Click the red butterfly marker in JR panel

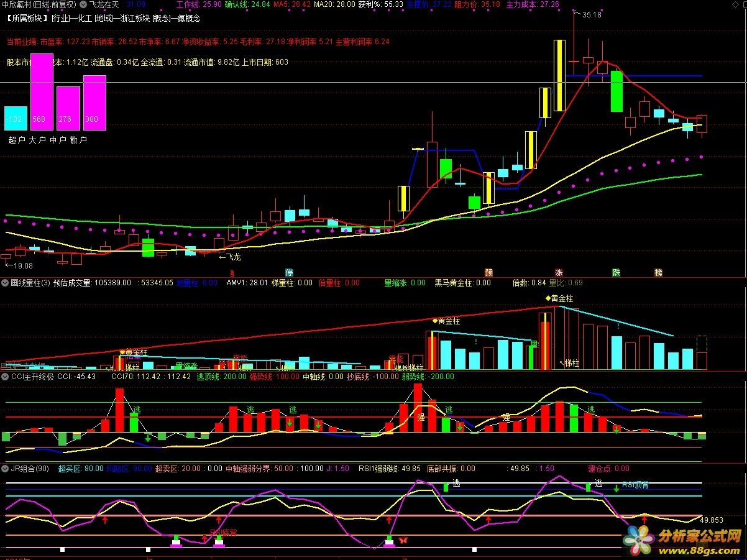click(403, 540)
